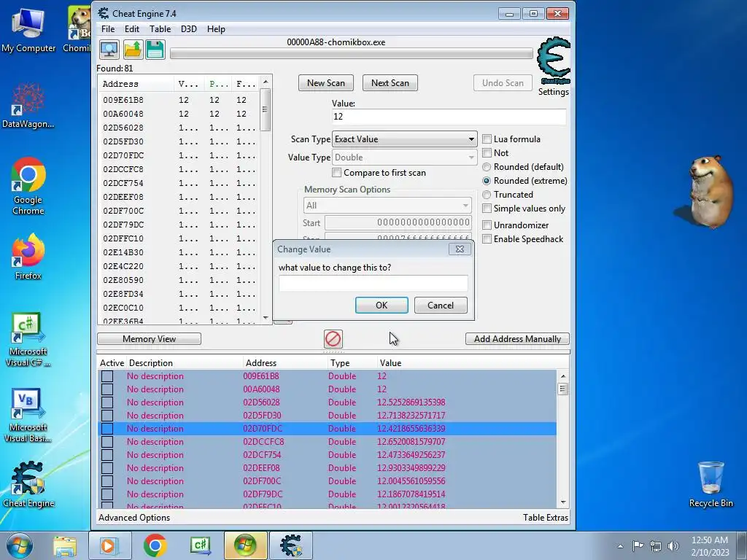
Task: Open the Table menu
Action: click(x=160, y=29)
